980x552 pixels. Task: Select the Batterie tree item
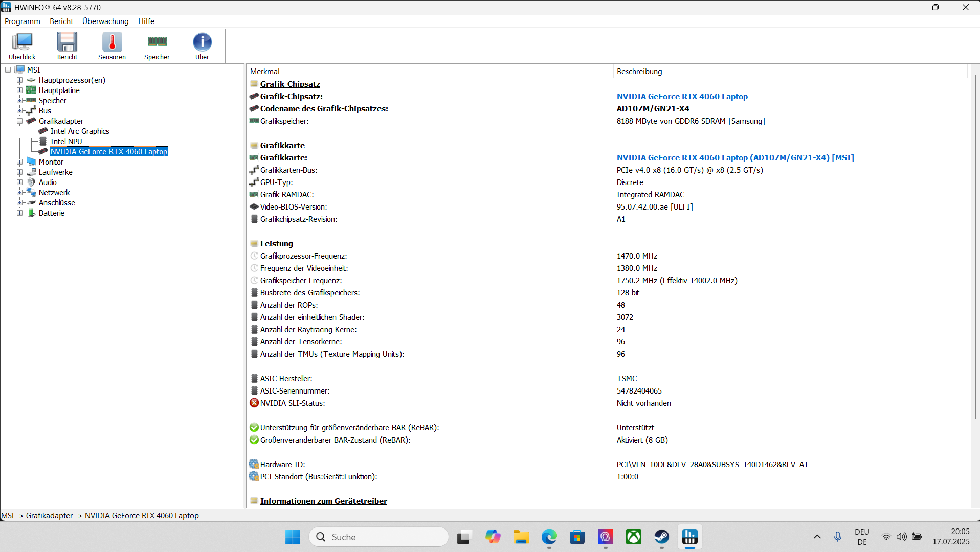[52, 213]
